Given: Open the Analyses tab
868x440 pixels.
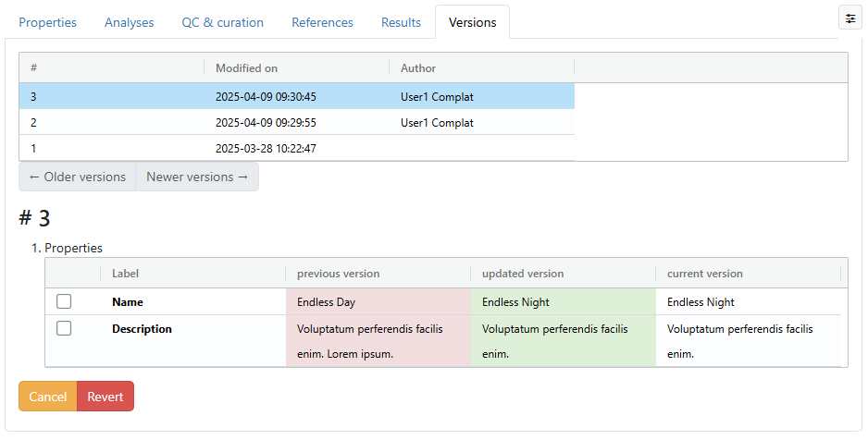Looking at the screenshot, I should [130, 22].
